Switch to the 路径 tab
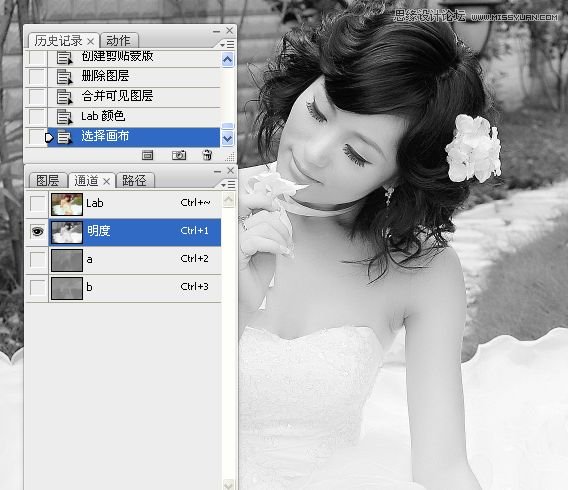Viewport: 568px width, 490px height. [x=135, y=180]
